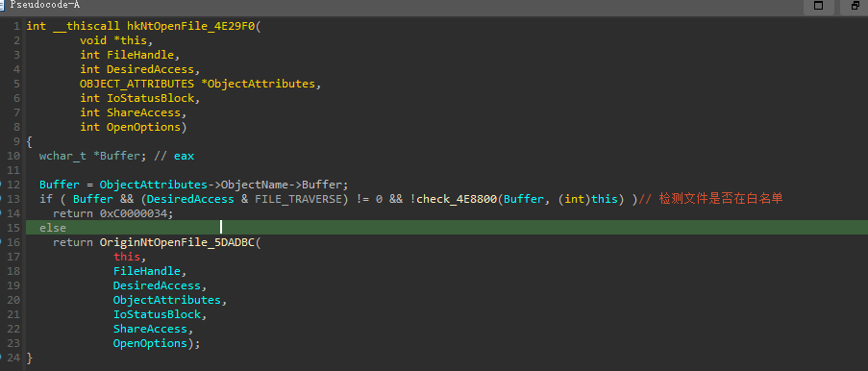
Task: Click the return keyword on line 16
Action: (73, 242)
